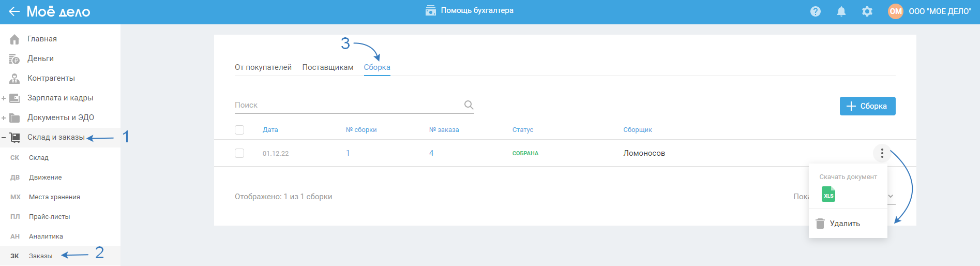Toggle the select-all checkbox in table header

[239, 130]
